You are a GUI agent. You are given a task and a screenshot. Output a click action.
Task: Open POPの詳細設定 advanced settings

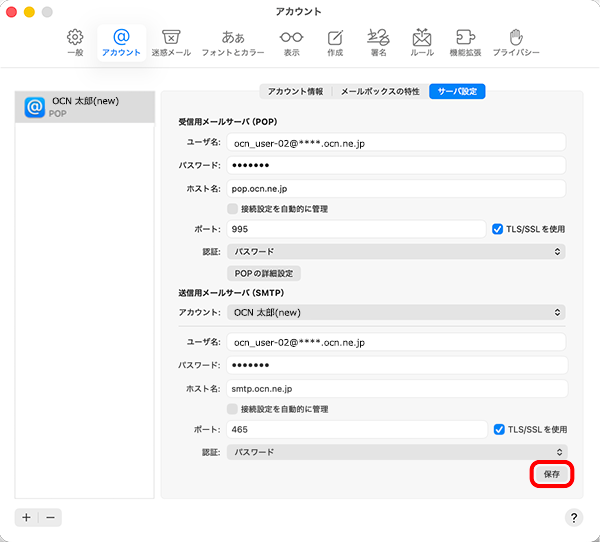tap(264, 273)
